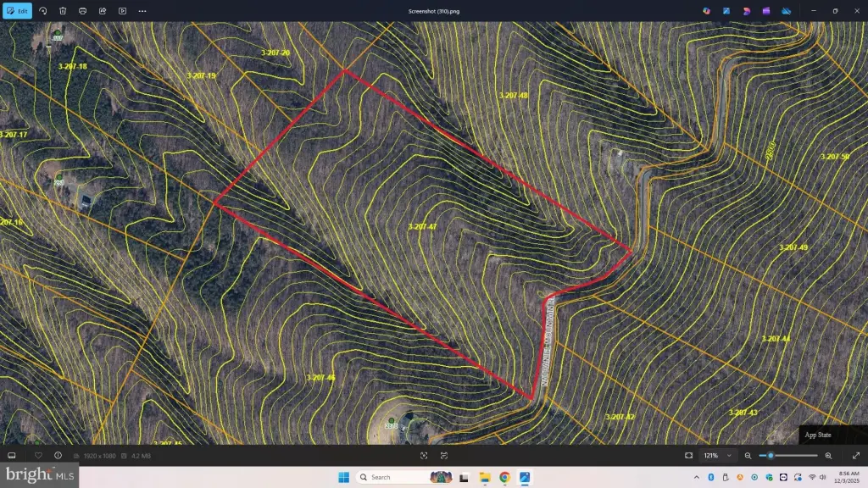Delete the photo using the trash icon
This screenshot has width=868, height=488.
(63, 11)
